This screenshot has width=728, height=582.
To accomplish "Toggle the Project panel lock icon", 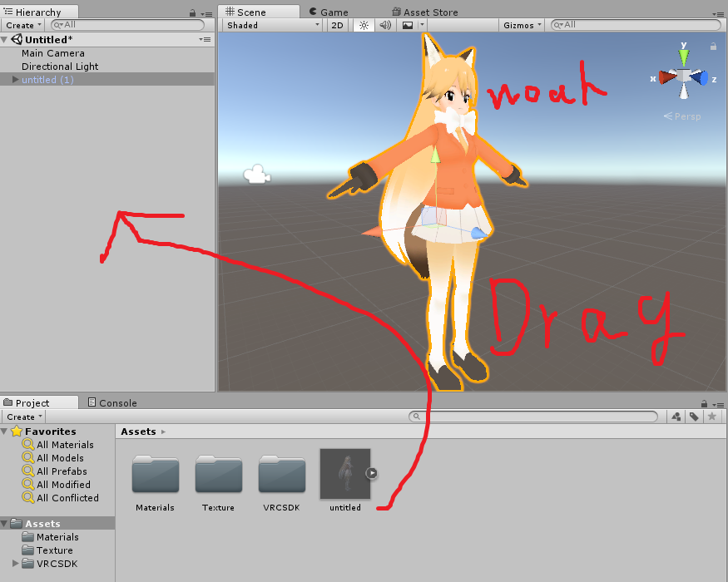I will pyautogui.click(x=705, y=404).
